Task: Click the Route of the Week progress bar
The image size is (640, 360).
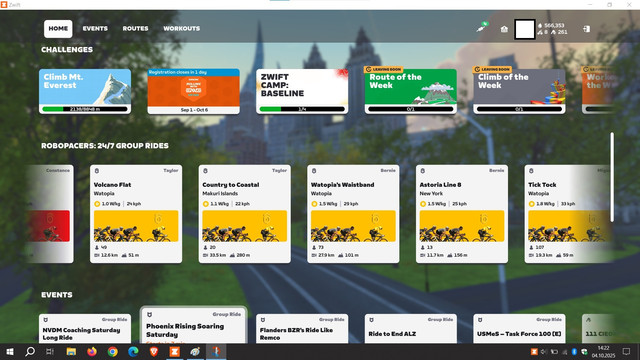Action: pos(411,109)
